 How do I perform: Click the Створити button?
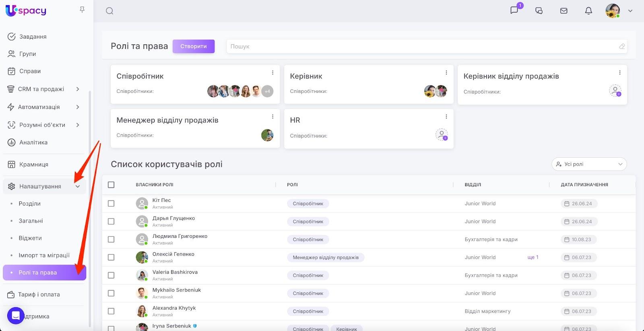(x=194, y=46)
